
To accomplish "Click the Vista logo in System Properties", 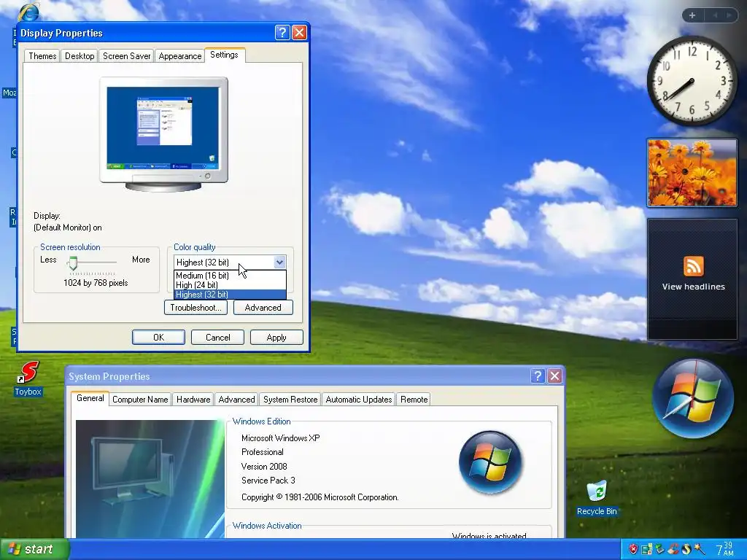I will (x=490, y=462).
